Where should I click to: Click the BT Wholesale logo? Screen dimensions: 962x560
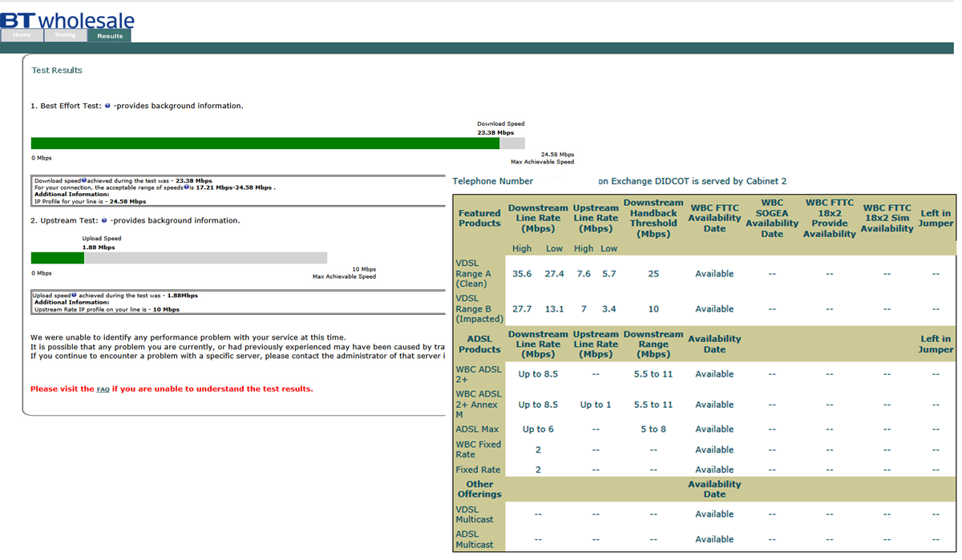pyautogui.click(x=67, y=20)
